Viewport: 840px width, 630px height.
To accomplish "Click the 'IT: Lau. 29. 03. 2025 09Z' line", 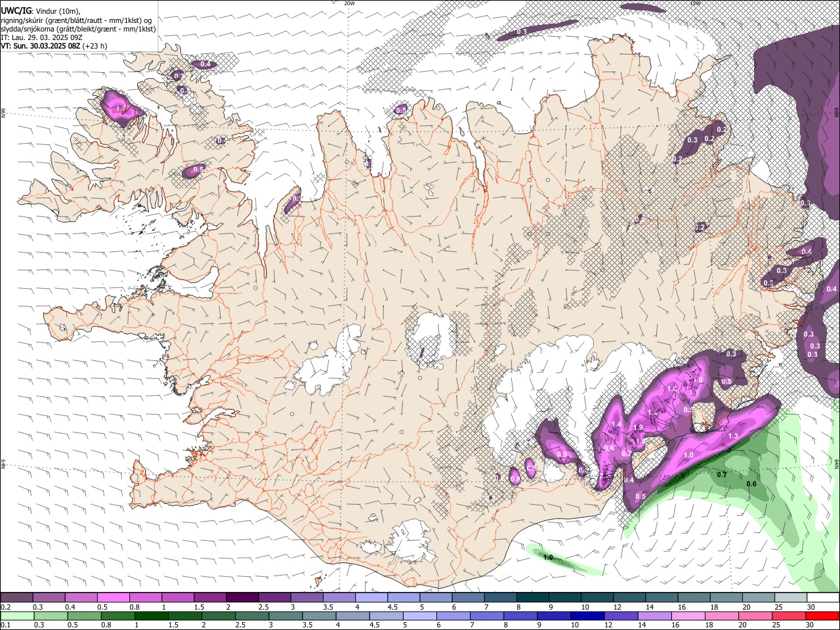I will [x=42, y=37].
